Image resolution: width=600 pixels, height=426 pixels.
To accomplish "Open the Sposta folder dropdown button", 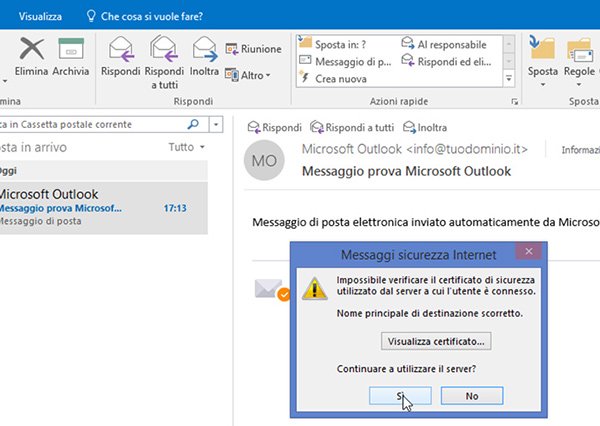I will [543, 61].
